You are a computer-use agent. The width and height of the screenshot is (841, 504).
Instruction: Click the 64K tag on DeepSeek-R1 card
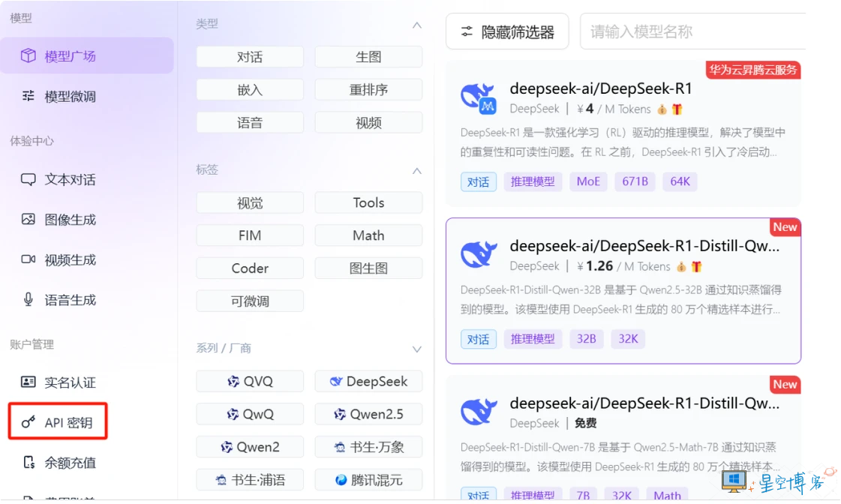click(x=680, y=181)
